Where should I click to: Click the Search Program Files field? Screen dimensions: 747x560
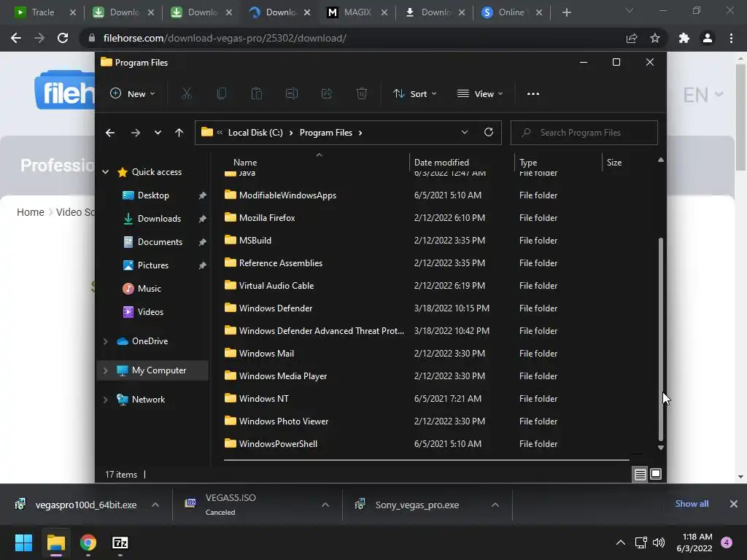[x=584, y=133]
